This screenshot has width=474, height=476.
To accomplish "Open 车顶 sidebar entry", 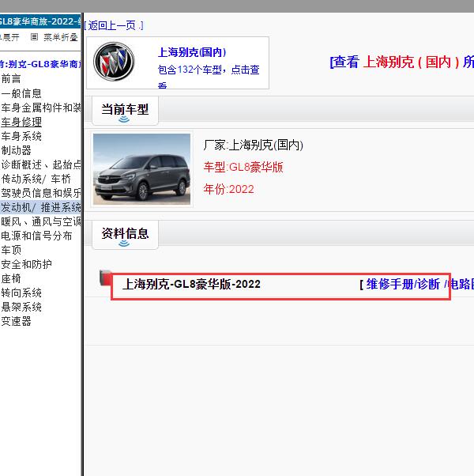I will click(x=11, y=250).
